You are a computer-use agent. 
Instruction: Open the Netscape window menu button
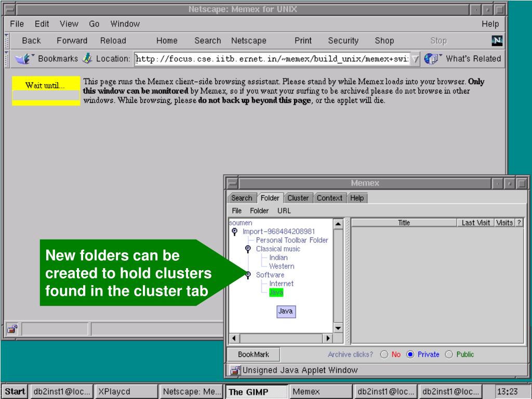coord(10,9)
